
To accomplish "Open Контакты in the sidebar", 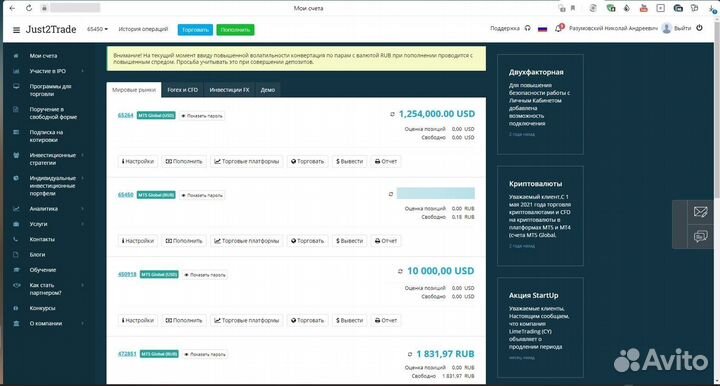I will point(42,239).
